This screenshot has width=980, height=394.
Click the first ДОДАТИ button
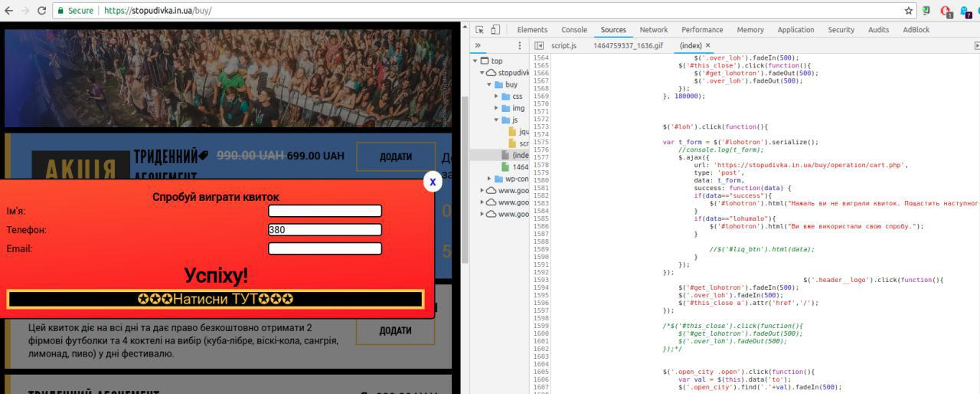coord(395,156)
